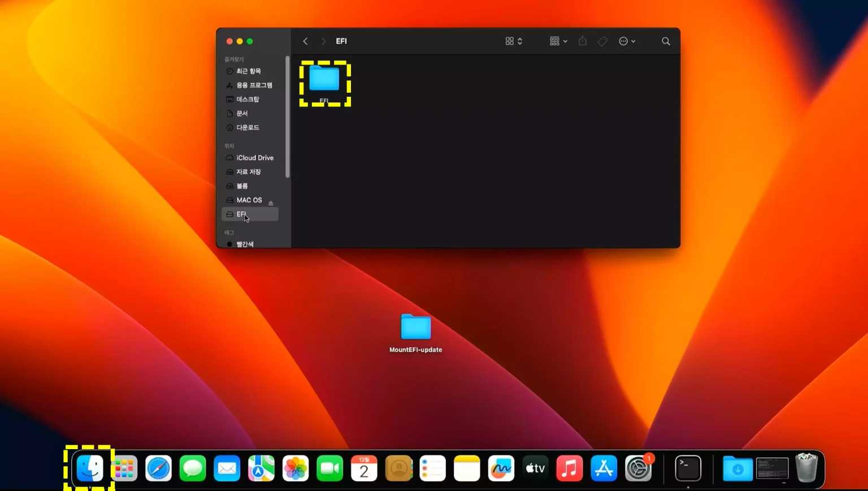Open FaceTime from the Dock
Screen dimensions: 868x491
point(330,468)
